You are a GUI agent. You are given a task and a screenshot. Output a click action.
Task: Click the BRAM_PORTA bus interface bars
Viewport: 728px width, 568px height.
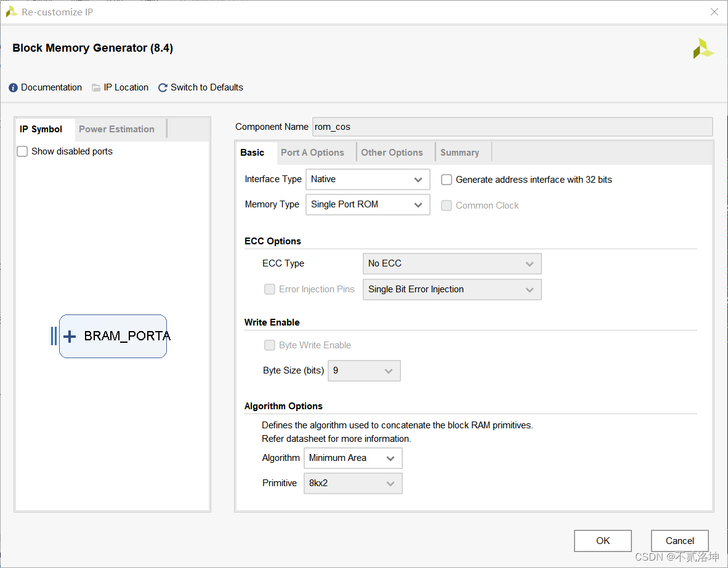(54, 336)
